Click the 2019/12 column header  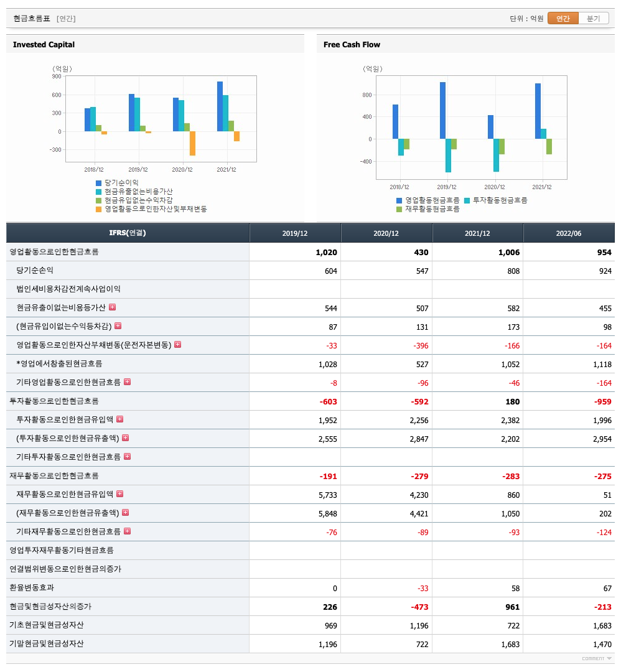295,233
